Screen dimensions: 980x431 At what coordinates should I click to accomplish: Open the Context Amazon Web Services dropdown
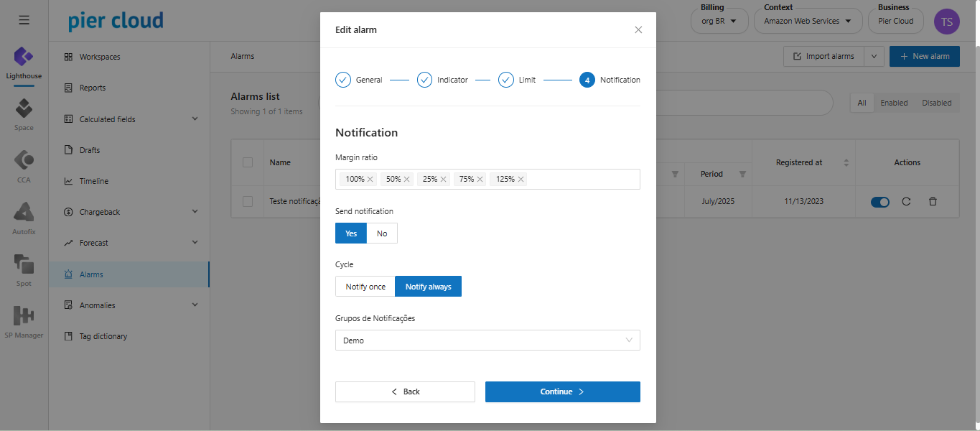[807, 21]
